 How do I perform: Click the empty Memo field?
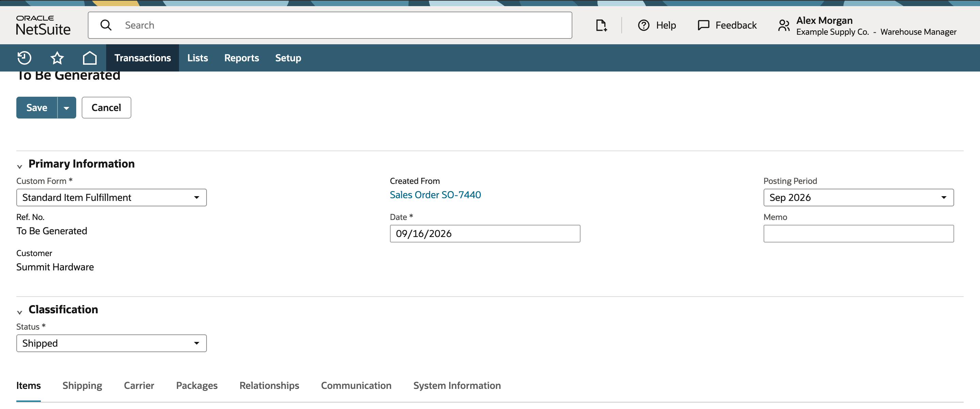[x=858, y=233]
